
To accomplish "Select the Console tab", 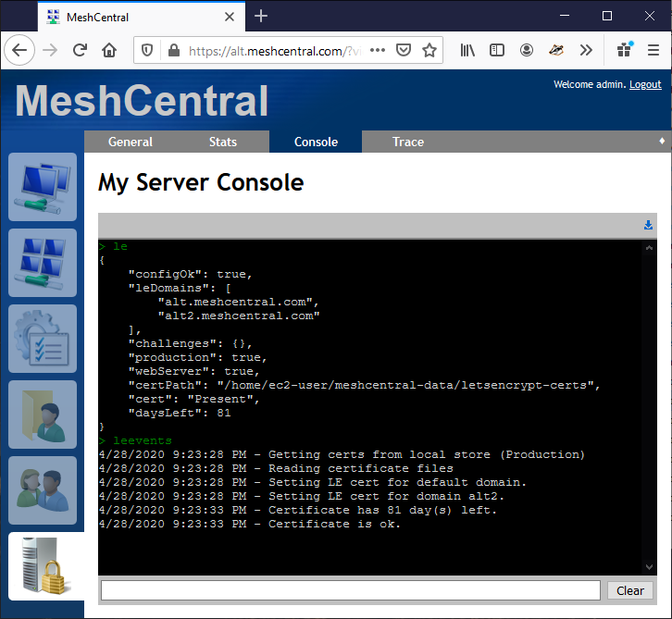I will 316,142.
